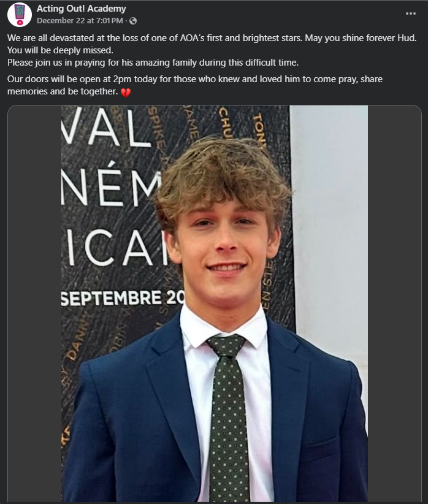Open the Acting Out! Academy page name

click(x=82, y=9)
